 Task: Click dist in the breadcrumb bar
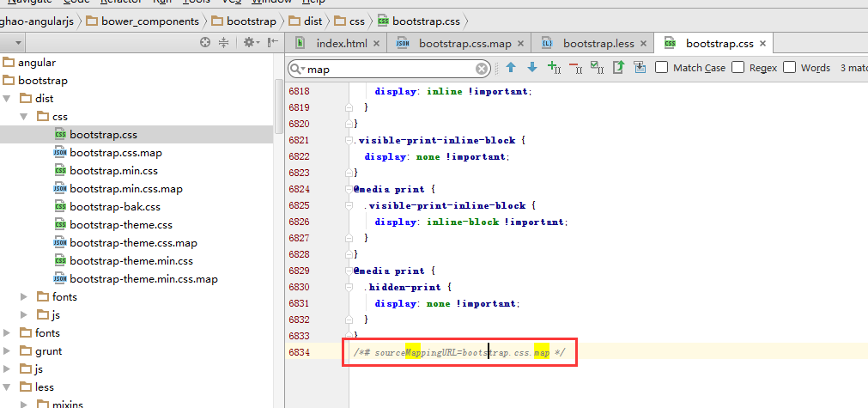(306, 21)
